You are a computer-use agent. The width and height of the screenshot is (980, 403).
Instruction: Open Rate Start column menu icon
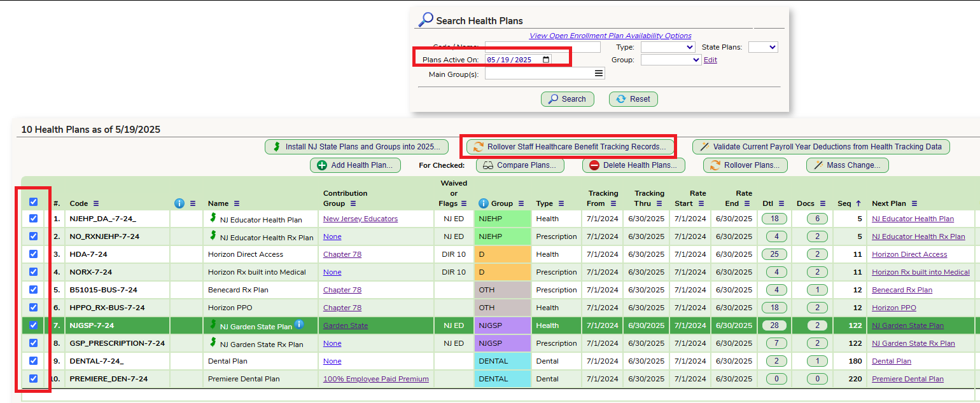pyautogui.click(x=701, y=203)
